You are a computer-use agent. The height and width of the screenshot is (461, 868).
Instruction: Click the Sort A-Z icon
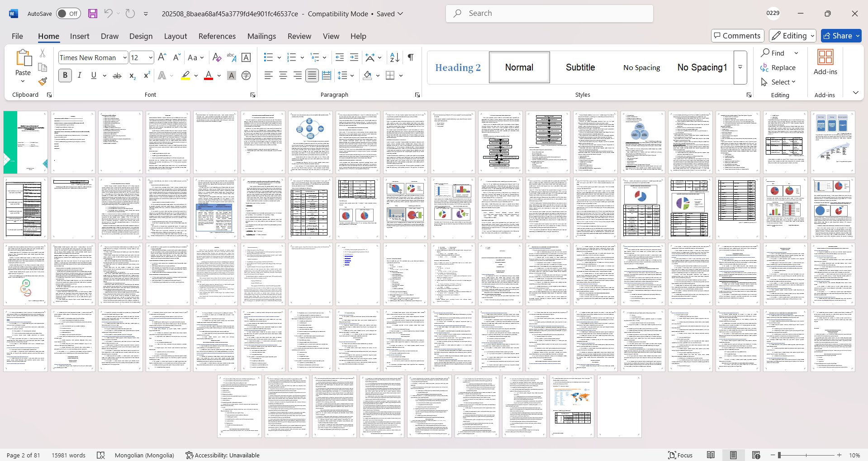tap(395, 57)
